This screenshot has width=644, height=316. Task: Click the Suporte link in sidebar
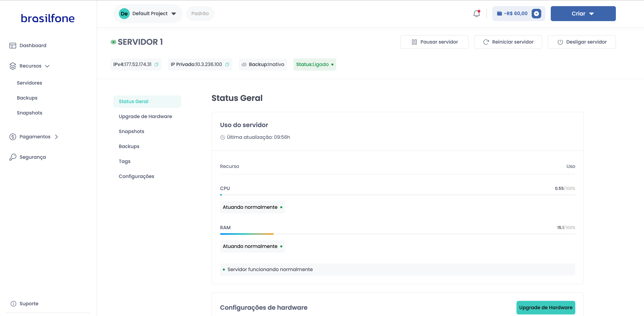point(29,304)
